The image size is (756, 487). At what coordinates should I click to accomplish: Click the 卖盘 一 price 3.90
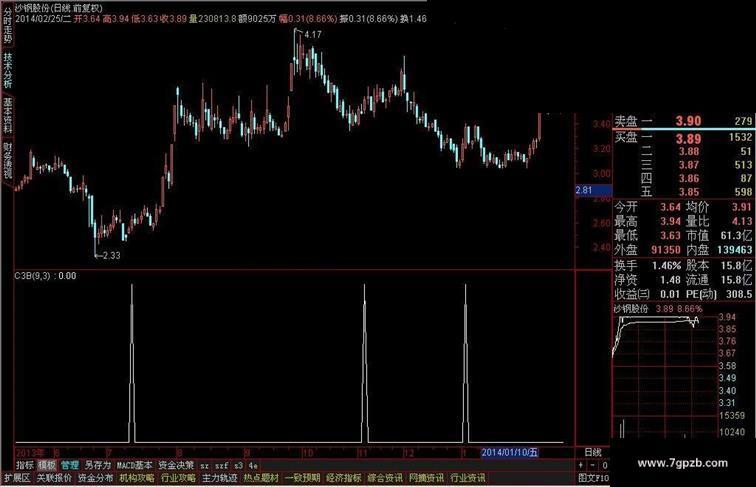[688, 121]
